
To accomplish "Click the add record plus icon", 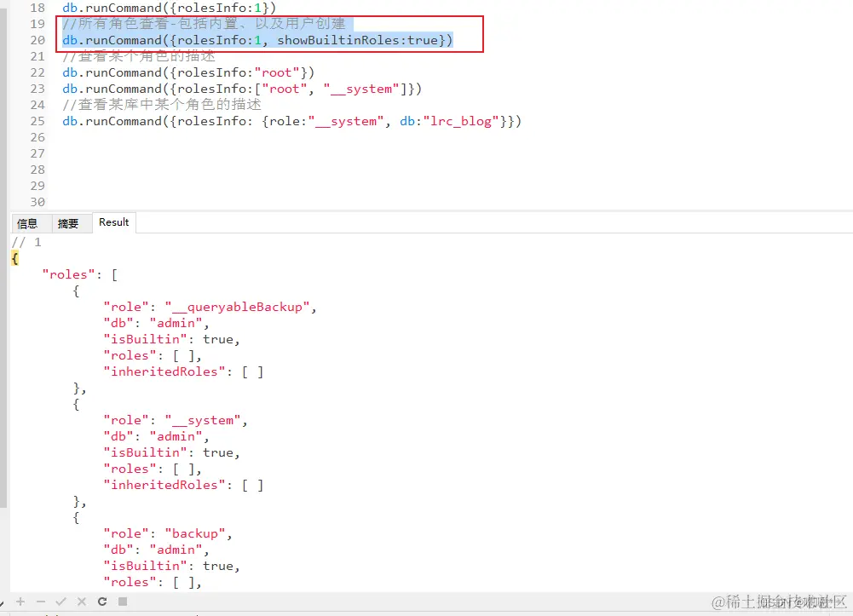I will tap(20, 602).
